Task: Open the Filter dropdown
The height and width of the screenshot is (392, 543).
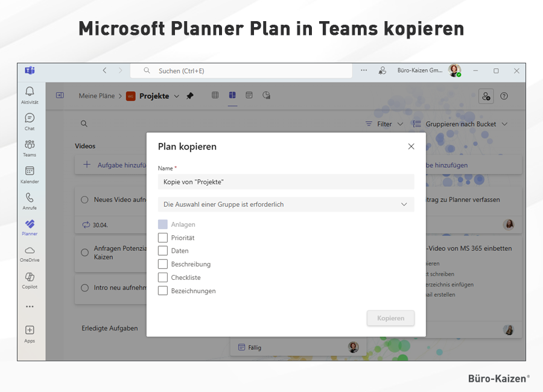Action: pyautogui.click(x=384, y=124)
